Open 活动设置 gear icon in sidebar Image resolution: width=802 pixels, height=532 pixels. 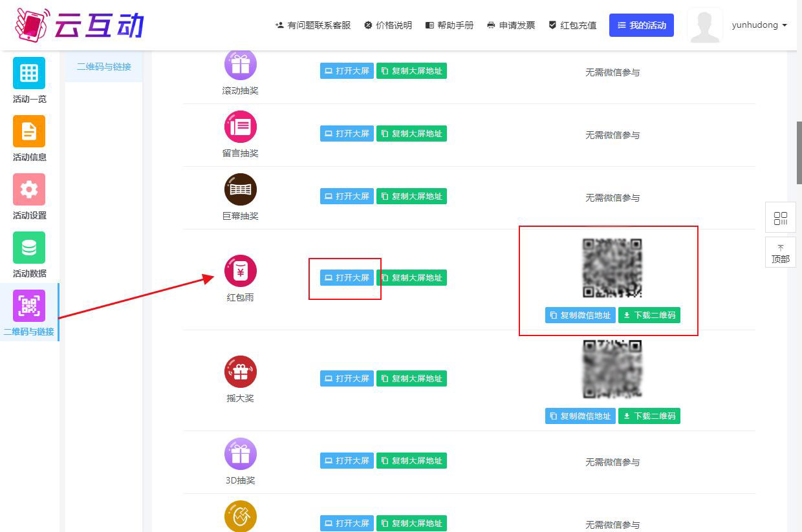[x=29, y=189]
